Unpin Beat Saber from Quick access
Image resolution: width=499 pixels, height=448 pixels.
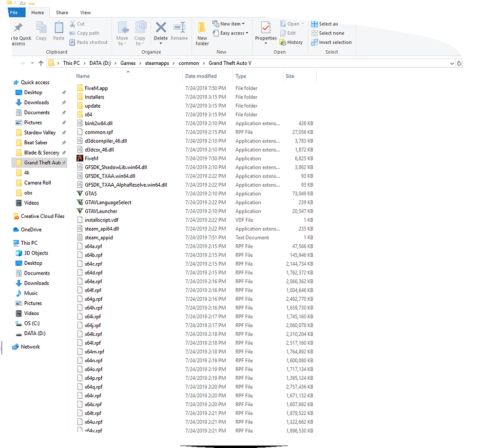[63, 142]
